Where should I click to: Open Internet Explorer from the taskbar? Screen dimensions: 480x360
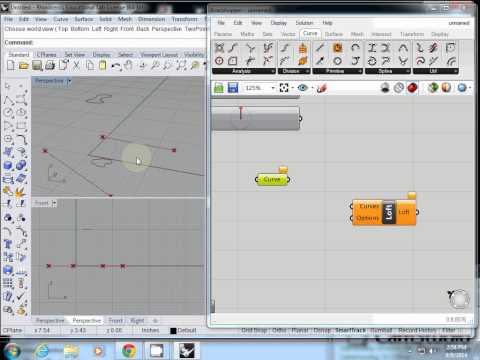(x=42, y=351)
